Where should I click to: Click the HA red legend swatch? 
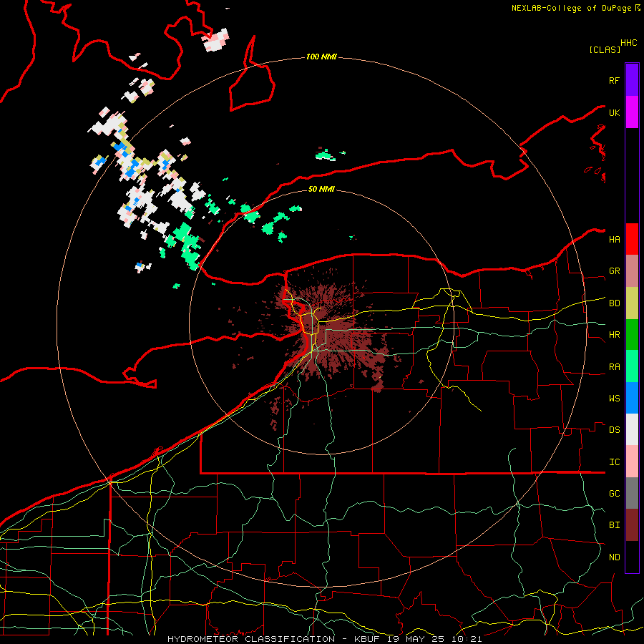632,239
